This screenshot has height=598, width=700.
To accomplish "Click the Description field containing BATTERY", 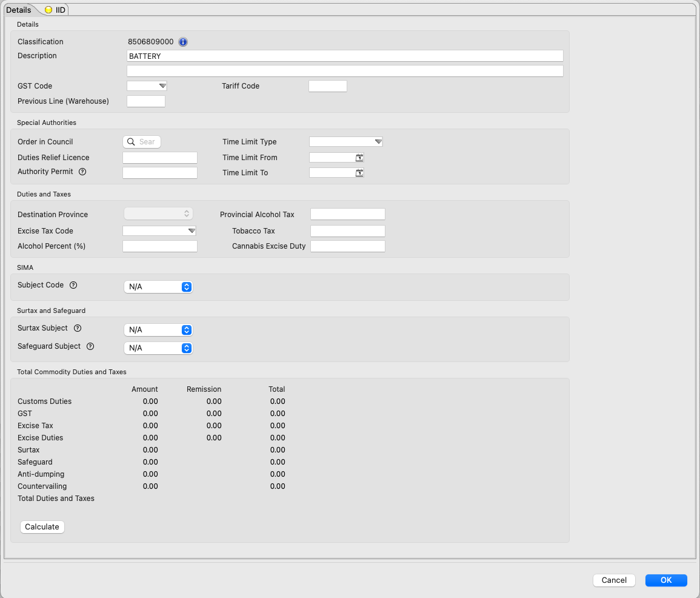I will coord(345,56).
